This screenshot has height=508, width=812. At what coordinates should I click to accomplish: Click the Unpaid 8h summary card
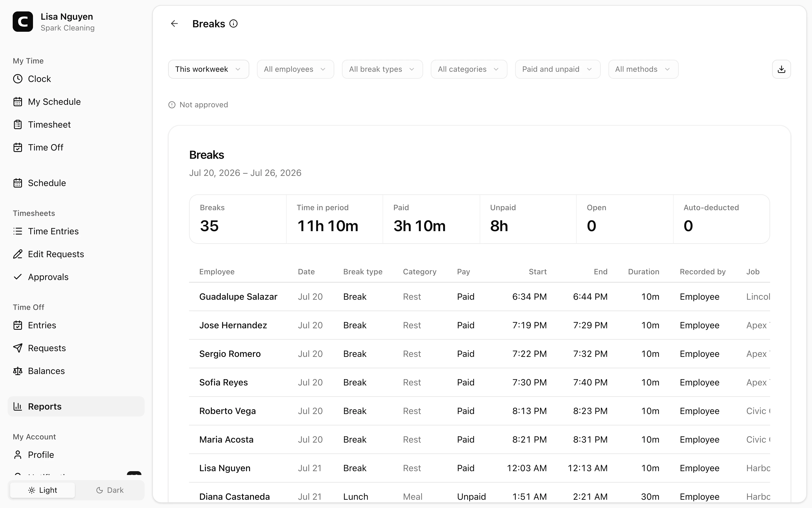pos(528,219)
